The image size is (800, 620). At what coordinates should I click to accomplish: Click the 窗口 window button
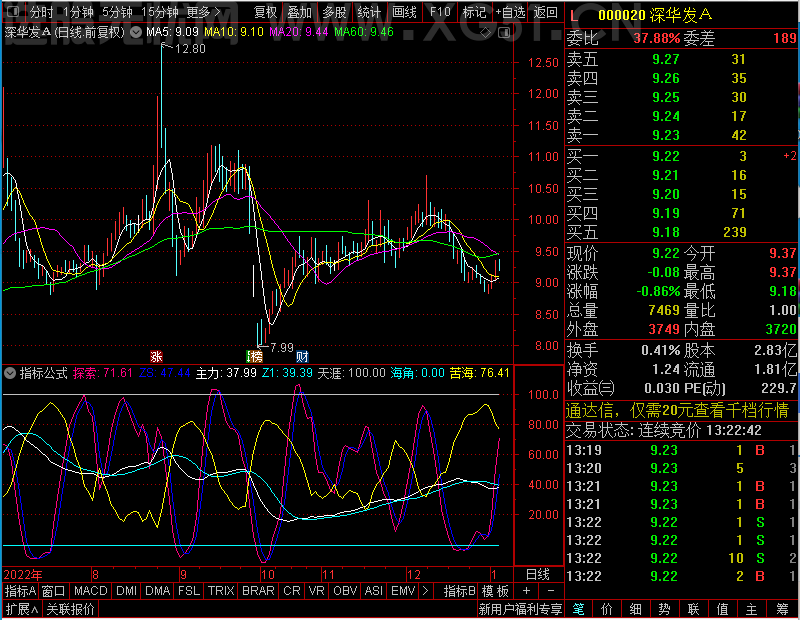coord(54,591)
